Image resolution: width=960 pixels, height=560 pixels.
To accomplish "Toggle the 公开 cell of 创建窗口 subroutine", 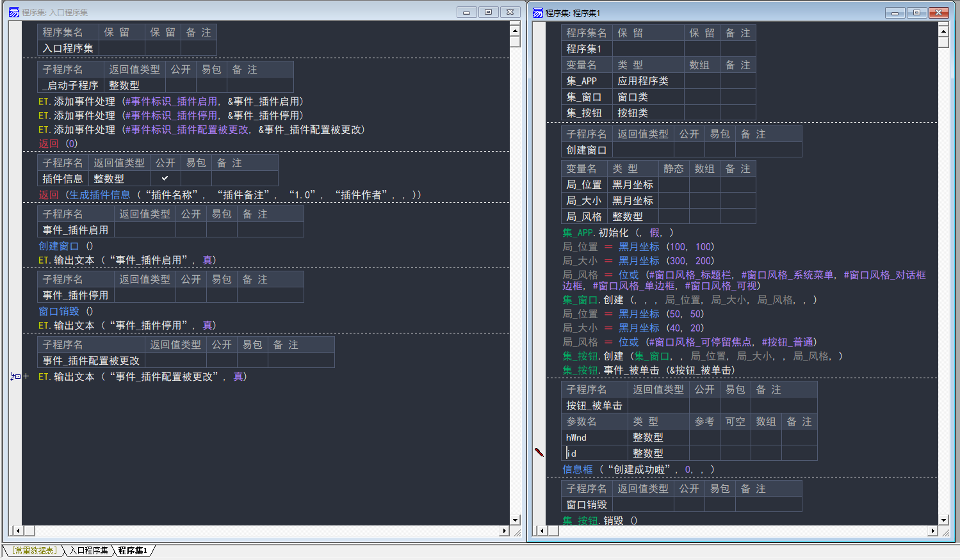I will pos(689,150).
